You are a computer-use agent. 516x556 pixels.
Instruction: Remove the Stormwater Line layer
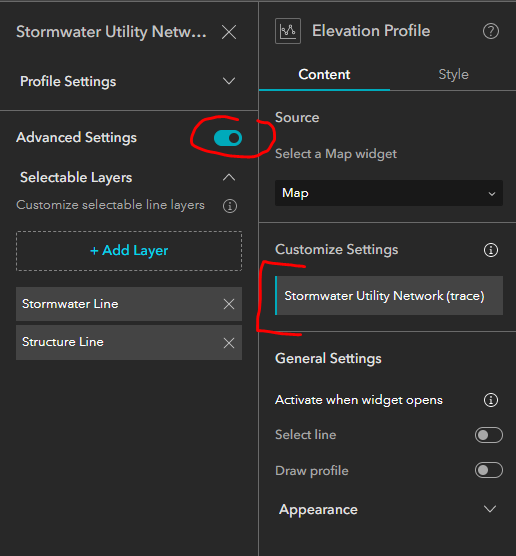tap(229, 304)
